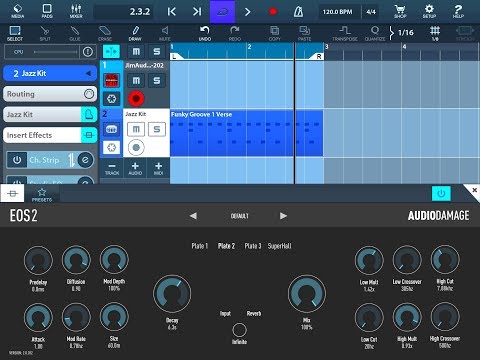Load the next EOS2 preset
This screenshot has height=360, width=480.
pos(283,216)
